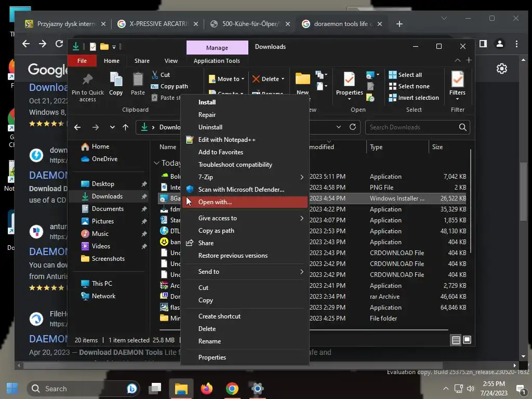Screen dimensions: 532x399
Task: Switch to the Home ribbon tab
Action: tap(112, 61)
